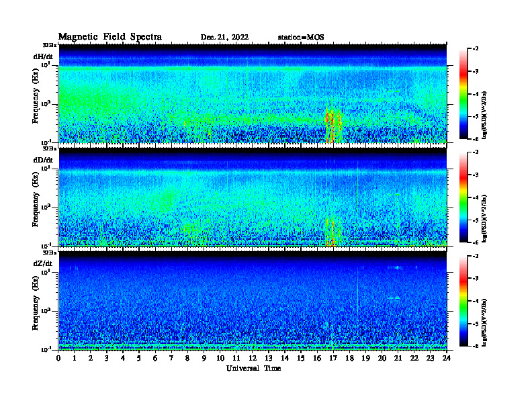
Task: Click the red burst near 17 UT in the dH/dt plot
Action: (333, 125)
